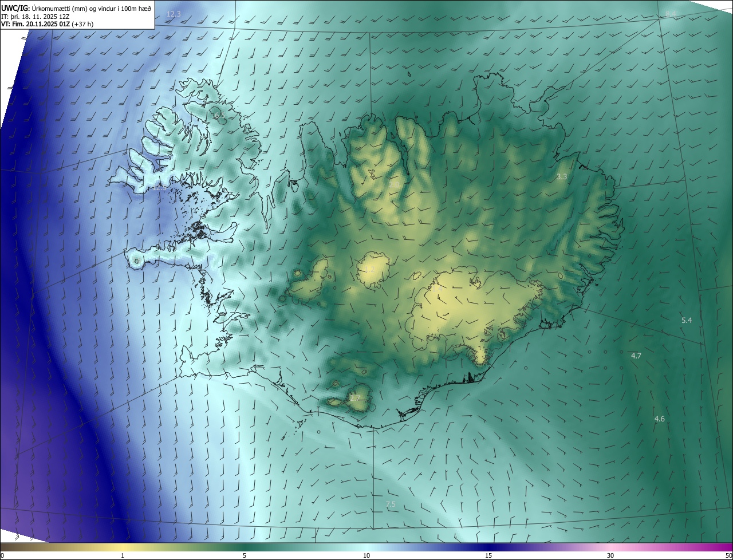Click the 3.3 value label over northeast Iceland

(x=562, y=177)
